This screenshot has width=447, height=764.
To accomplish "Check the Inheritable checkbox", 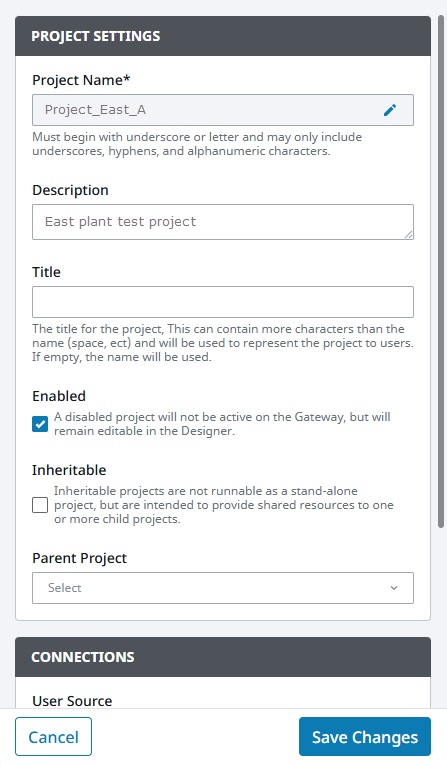I will pyautogui.click(x=40, y=505).
